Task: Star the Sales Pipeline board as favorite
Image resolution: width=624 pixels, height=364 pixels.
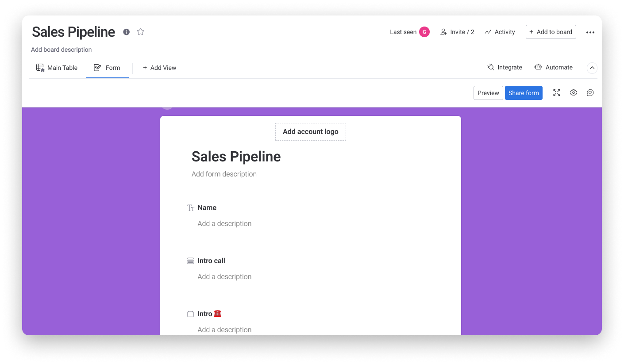Action: (x=141, y=32)
